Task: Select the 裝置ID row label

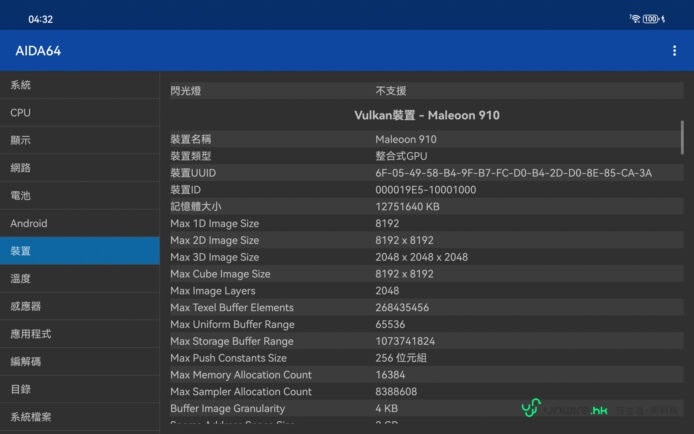Action: [x=185, y=190]
